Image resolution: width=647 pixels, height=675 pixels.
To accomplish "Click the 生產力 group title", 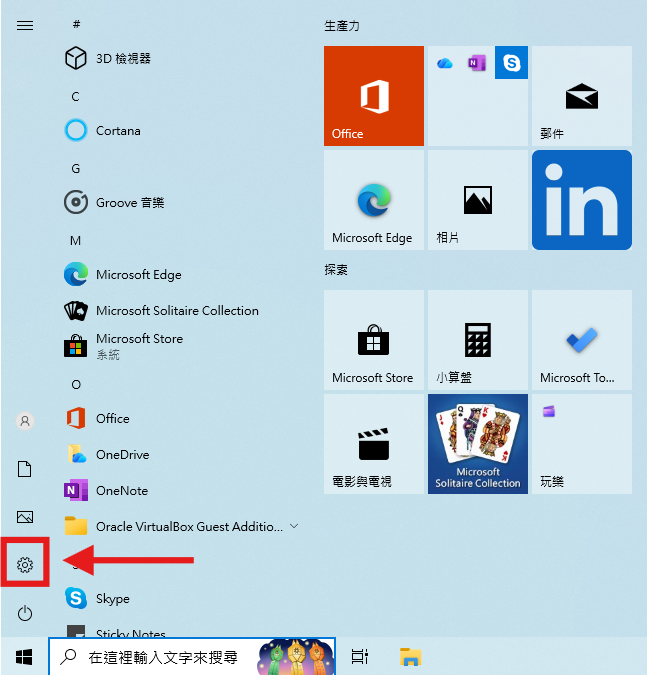I will pyautogui.click(x=342, y=26).
